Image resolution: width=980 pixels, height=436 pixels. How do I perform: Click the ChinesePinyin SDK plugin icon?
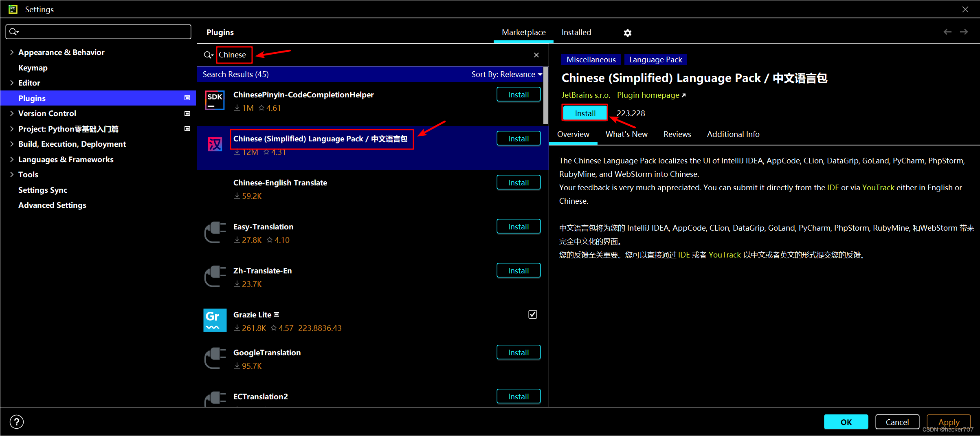(x=215, y=100)
